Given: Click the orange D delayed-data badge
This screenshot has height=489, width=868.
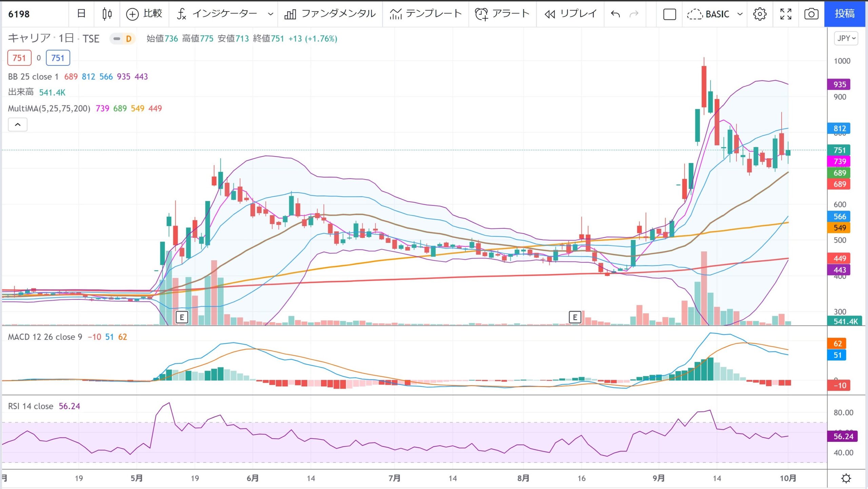Looking at the screenshot, I should [129, 39].
